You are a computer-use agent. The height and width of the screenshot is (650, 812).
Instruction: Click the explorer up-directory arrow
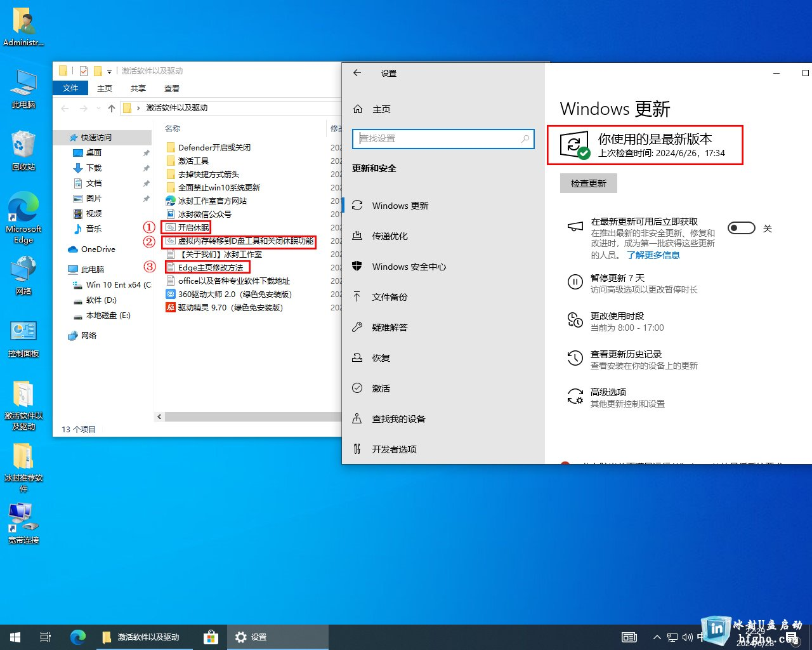(112, 108)
